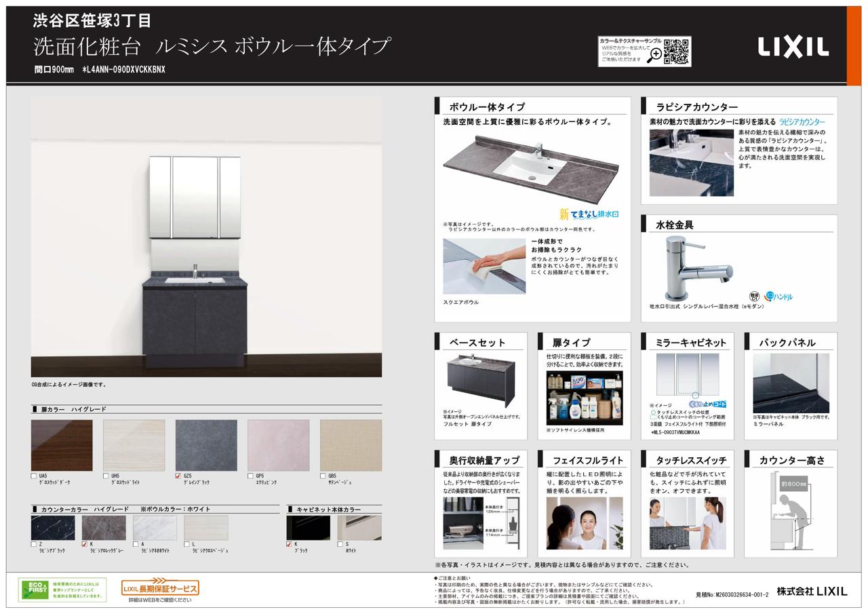Click the LIXIL logo in the header
Screen dimensions: 868x614
793,46
